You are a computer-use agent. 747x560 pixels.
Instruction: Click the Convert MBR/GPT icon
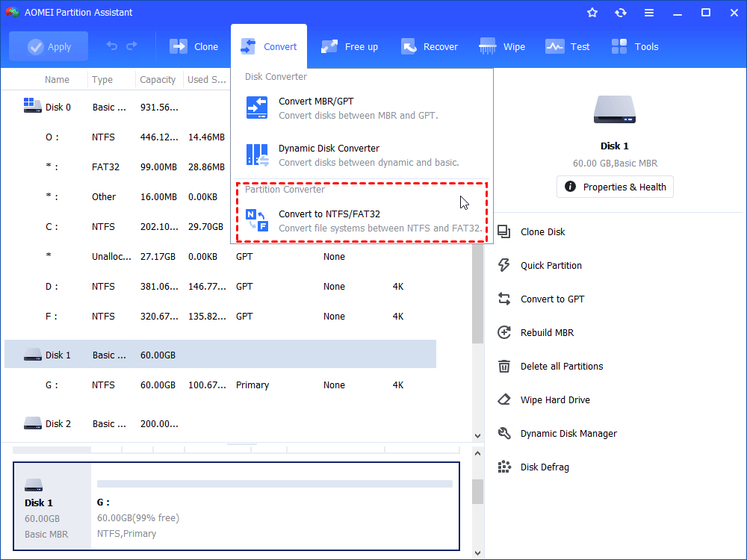pyautogui.click(x=257, y=108)
